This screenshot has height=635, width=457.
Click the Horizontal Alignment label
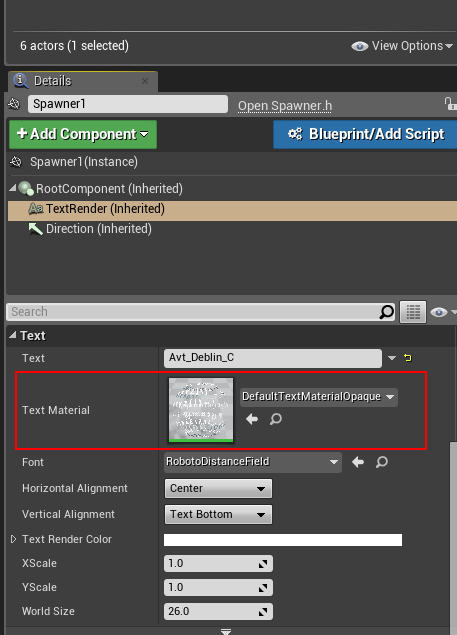click(75, 488)
